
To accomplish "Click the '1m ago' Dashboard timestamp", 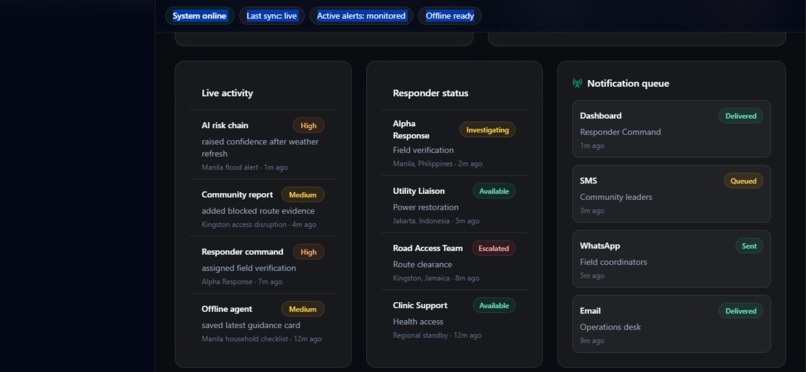I will click(592, 146).
